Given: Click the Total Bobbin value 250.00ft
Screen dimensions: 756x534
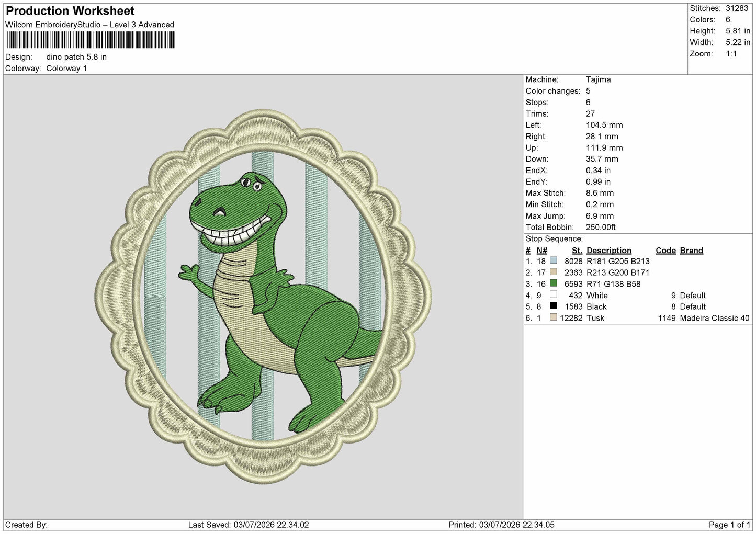Looking at the screenshot, I should 601,228.
